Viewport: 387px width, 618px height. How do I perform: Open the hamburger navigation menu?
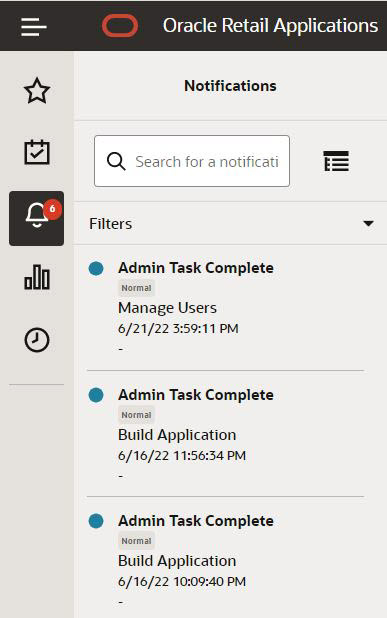point(34,26)
